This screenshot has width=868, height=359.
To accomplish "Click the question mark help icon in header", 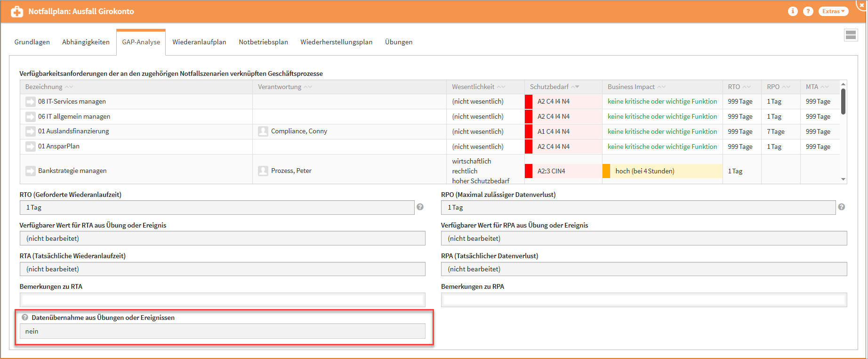I will pyautogui.click(x=808, y=11).
